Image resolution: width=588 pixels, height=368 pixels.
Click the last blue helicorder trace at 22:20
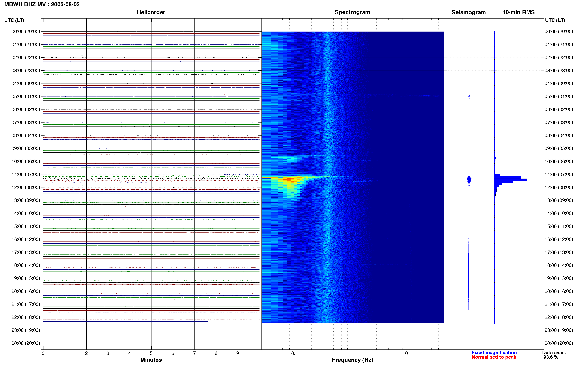tap(125, 321)
